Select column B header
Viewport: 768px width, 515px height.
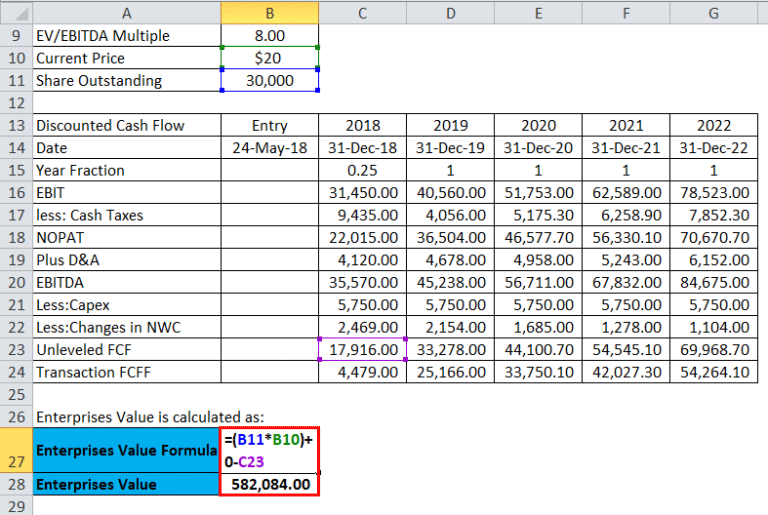pos(269,13)
